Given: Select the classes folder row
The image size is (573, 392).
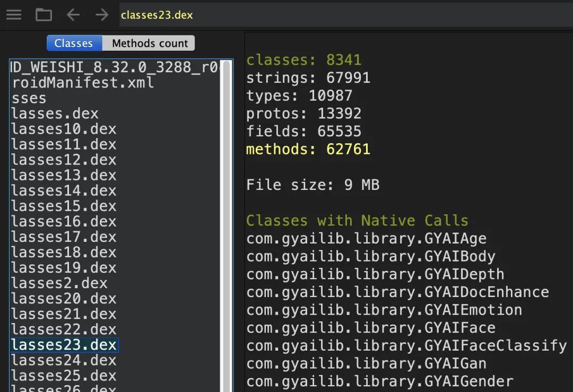Looking at the screenshot, I should [29, 98].
